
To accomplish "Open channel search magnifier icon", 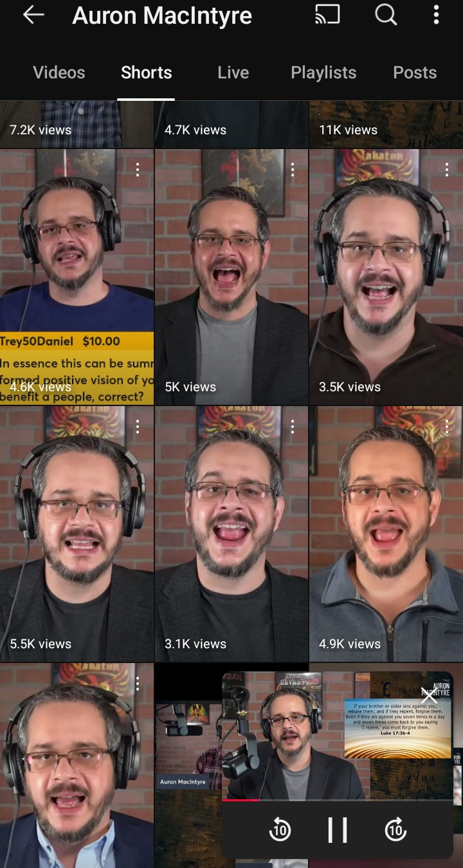I will (386, 14).
